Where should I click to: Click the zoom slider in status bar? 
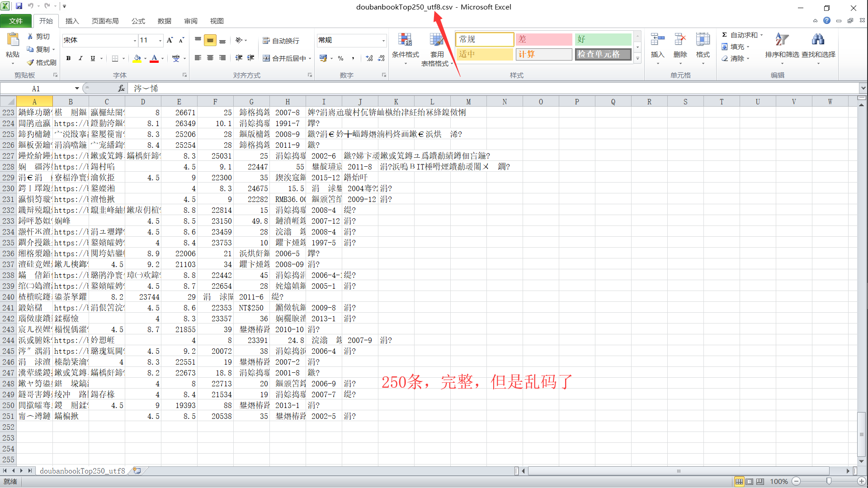tap(829, 482)
